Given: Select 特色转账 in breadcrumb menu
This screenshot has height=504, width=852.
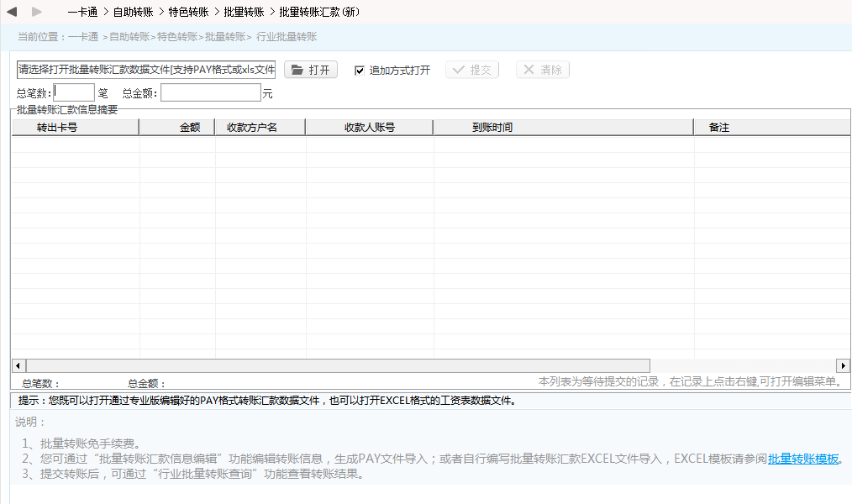Looking at the screenshot, I should (x=187, y=13).
